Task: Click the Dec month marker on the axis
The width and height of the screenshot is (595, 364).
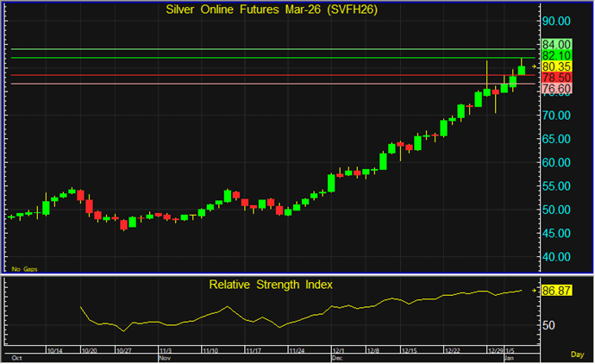Action: pyautogui.click(x=335, y=356)
